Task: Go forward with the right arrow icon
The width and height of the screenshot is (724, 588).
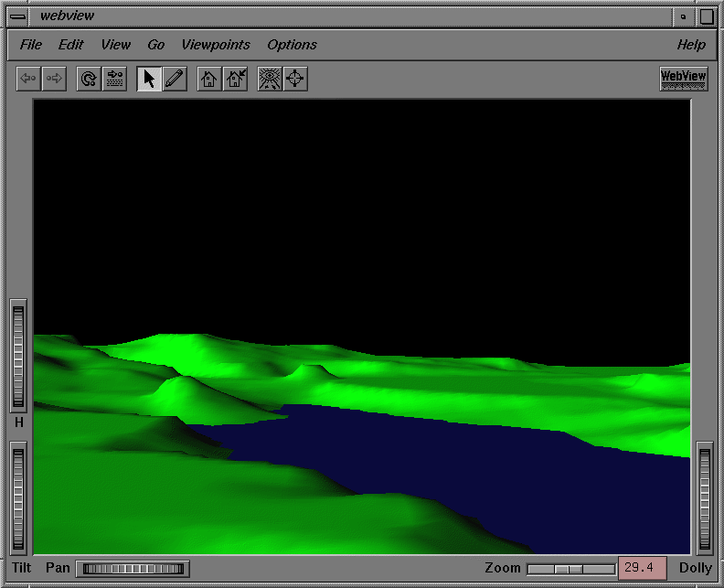Action: 54,79
